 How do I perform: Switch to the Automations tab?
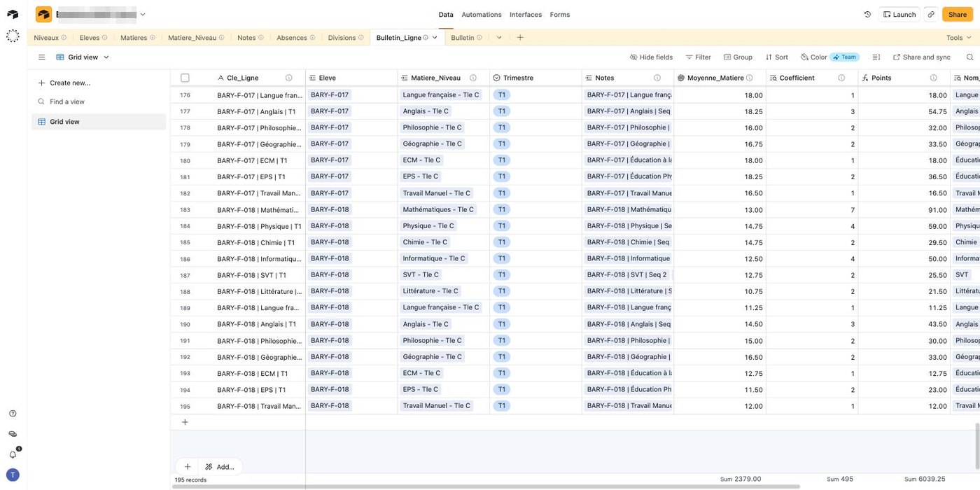[x=482, y=15]
